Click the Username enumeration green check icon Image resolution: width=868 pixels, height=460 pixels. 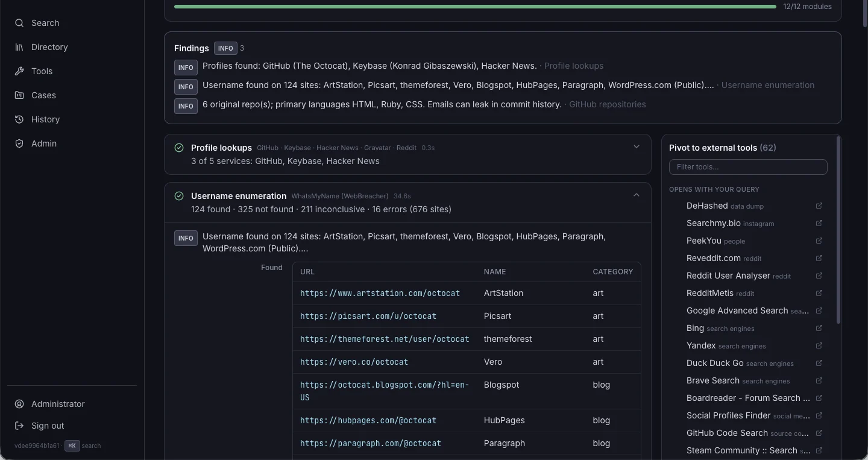(x=179, y=196)
